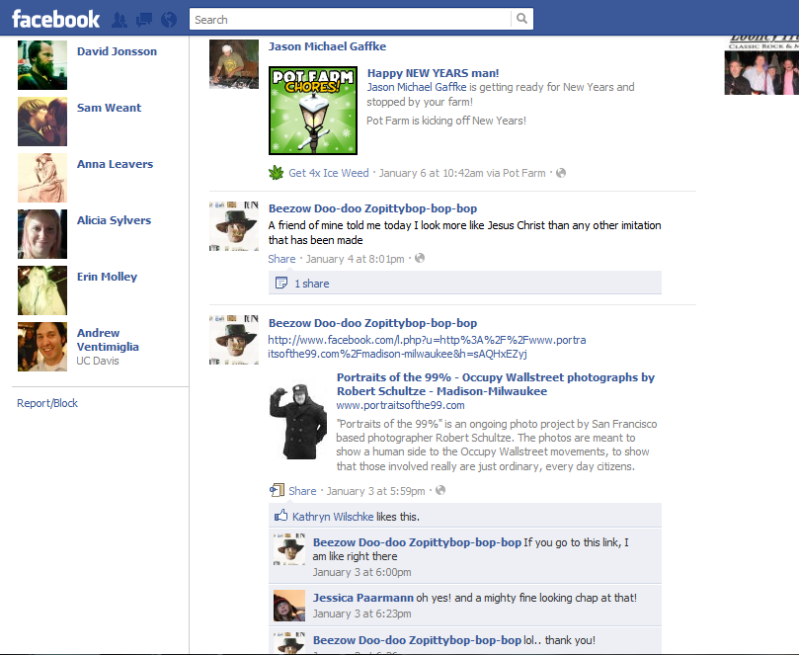Click the Facebook logo
This screenshot has height=655, width=799.
coord(56,19)
